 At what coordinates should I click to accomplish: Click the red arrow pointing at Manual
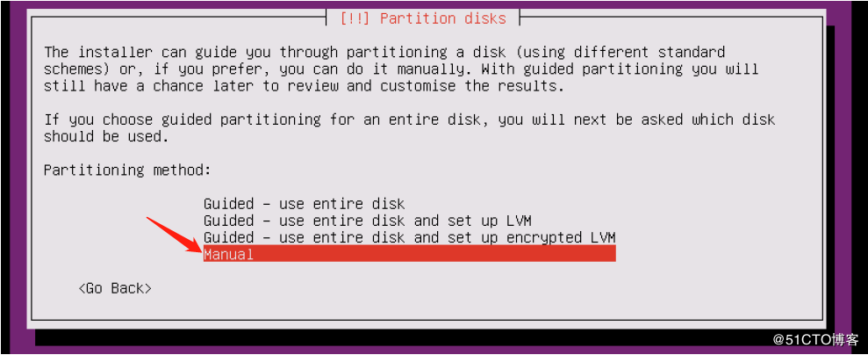[172, 235]
